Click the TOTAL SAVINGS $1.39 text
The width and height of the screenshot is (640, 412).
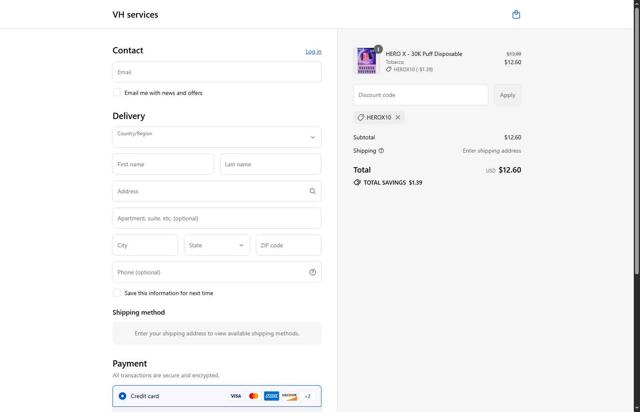pos(393,183)
